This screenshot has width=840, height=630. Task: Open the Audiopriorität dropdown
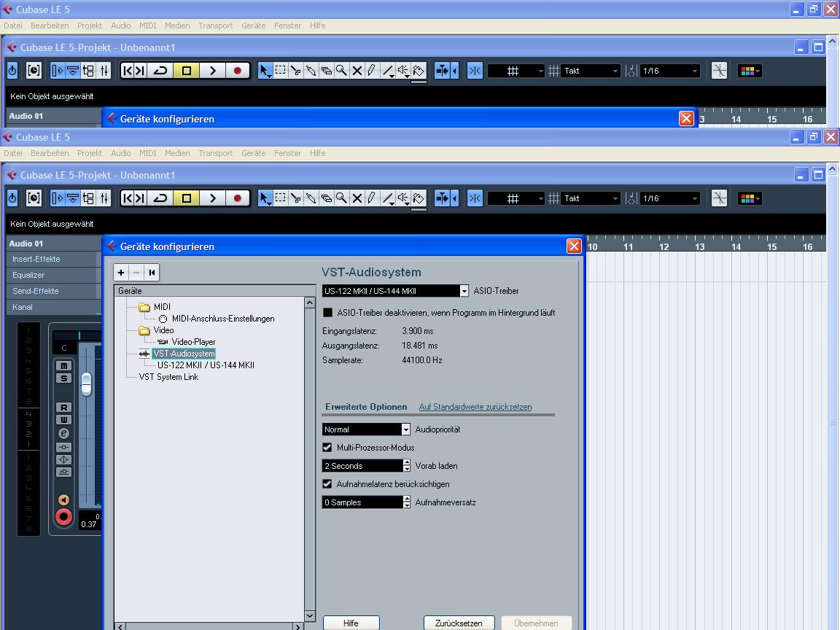tap(405, 429)
